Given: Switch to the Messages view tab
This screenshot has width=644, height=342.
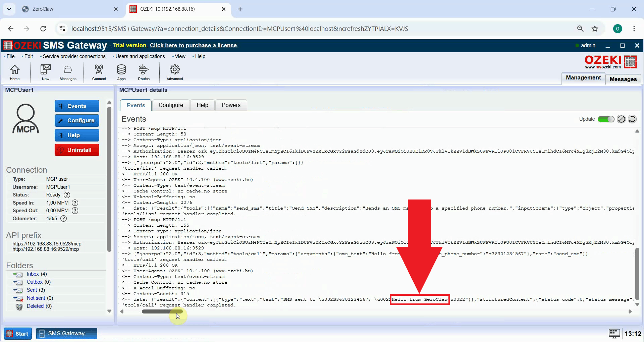Looking at the screenshot, I should coord(623,79).
